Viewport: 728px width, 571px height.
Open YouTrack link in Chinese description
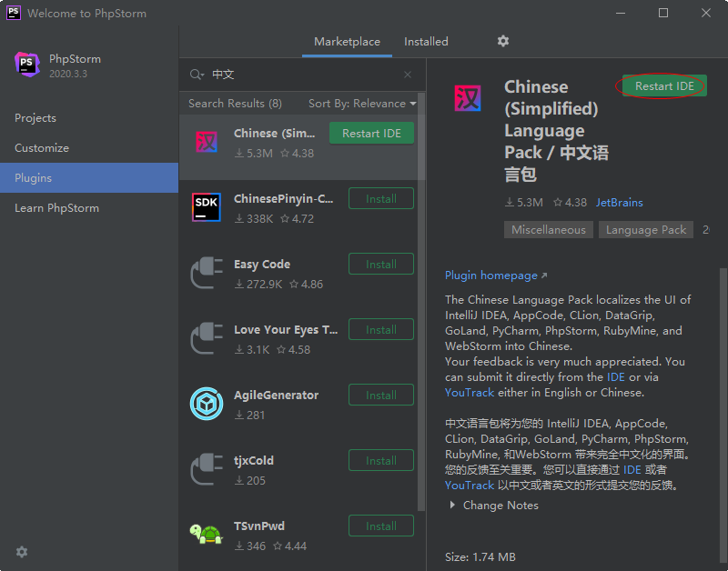coord(470,486)
